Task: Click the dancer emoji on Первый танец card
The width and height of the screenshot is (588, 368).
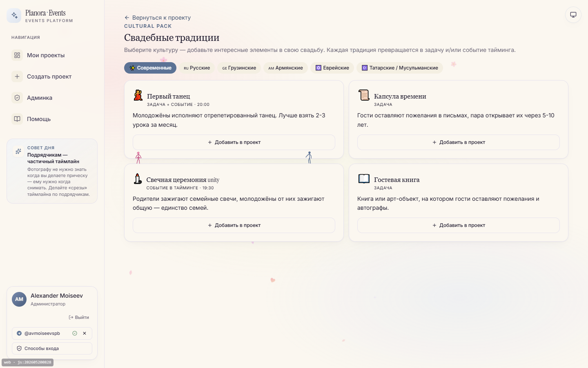Action: coord(138,95)
